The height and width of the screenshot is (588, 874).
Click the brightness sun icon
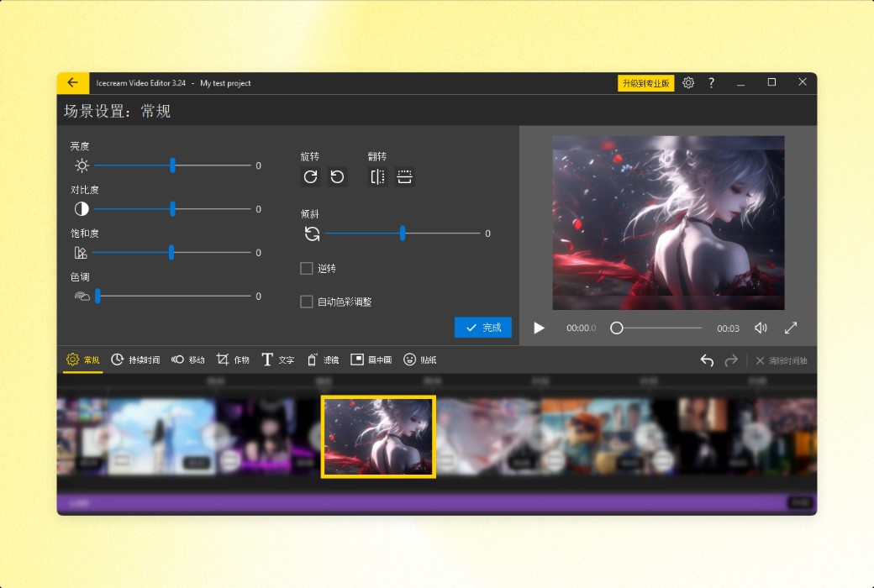[x=81, y=165]
